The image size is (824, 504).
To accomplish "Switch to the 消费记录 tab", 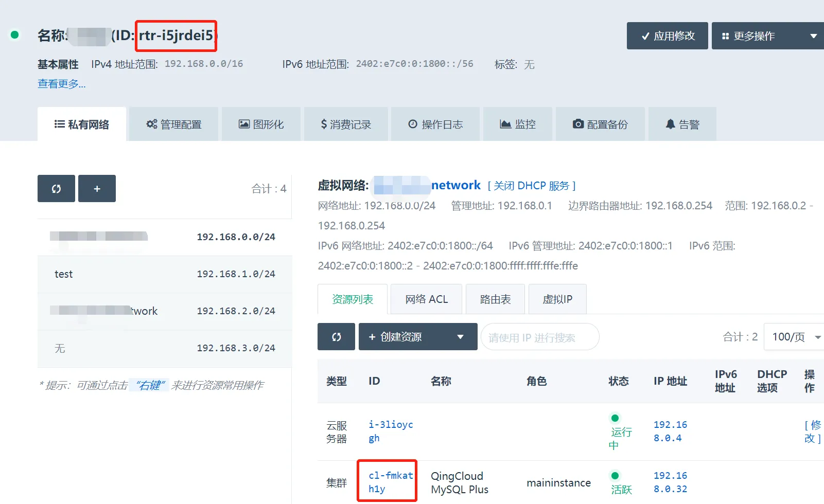I will point(346,124).
